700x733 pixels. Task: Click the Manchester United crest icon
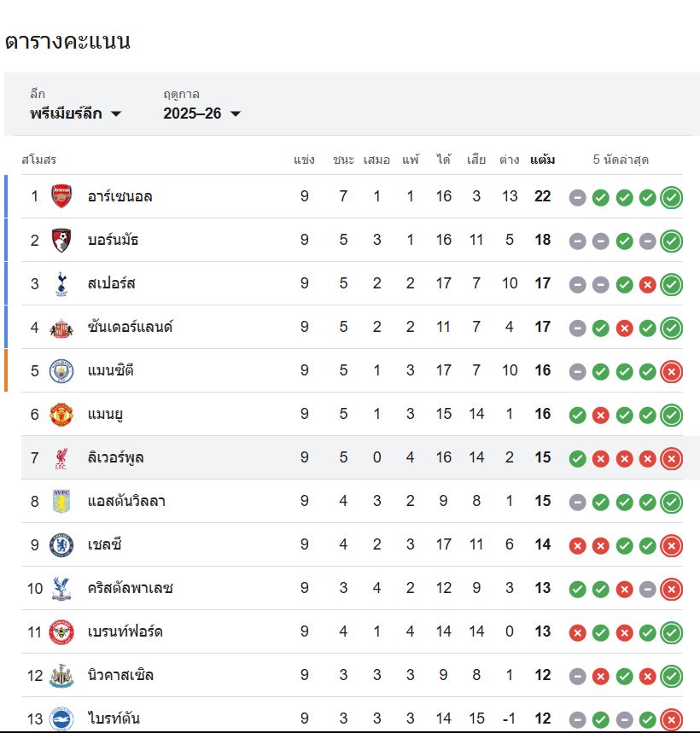point(61,414)
